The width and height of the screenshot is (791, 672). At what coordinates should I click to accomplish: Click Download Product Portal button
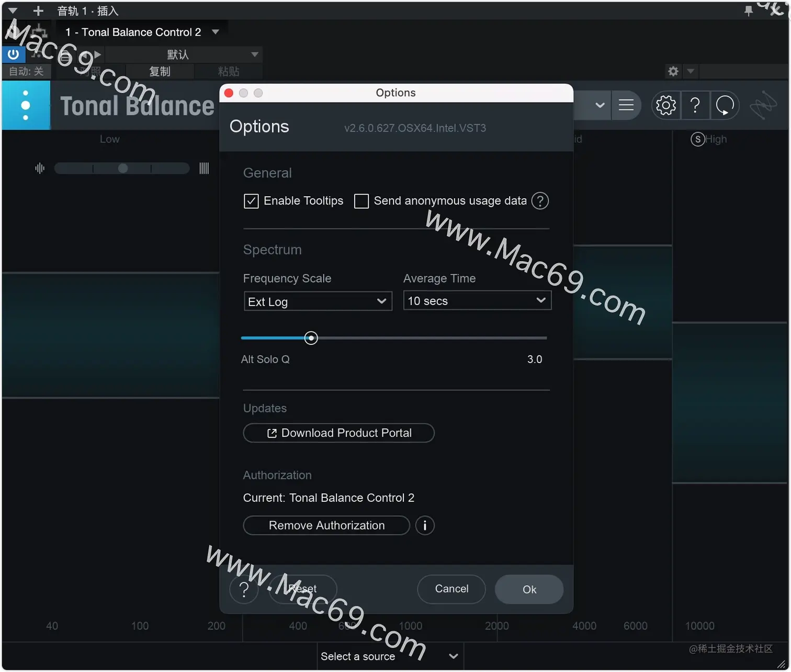coord(339,433)
